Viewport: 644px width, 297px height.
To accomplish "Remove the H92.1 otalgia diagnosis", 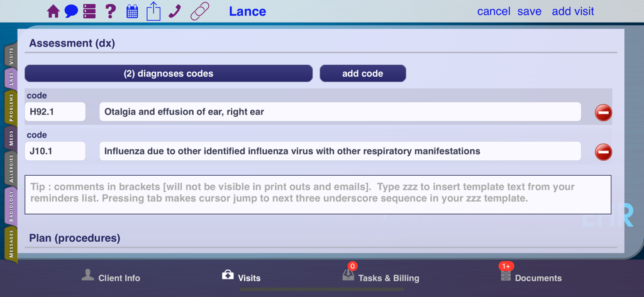I will click(603, 112).
